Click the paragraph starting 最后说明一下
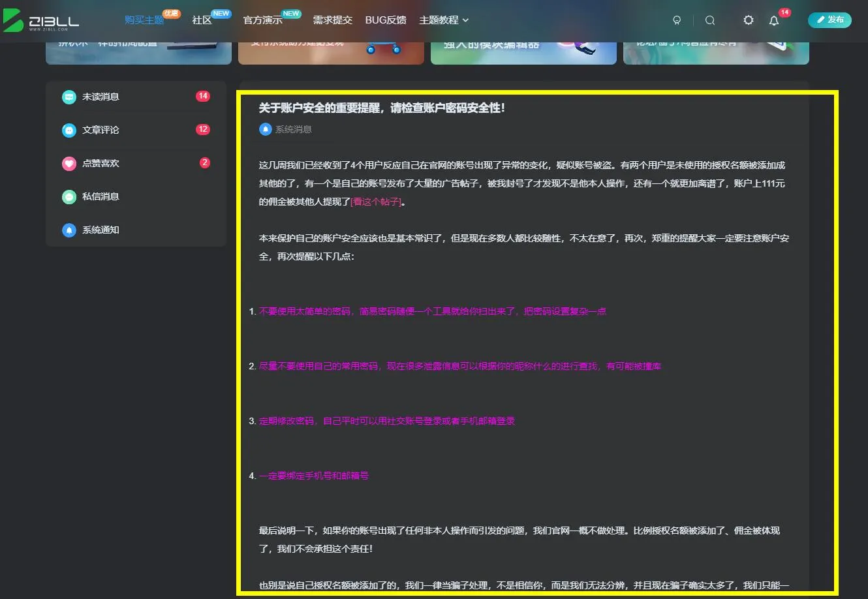Image resolution: width=868 pixels, height=599 pixels. tap(519, 540)
